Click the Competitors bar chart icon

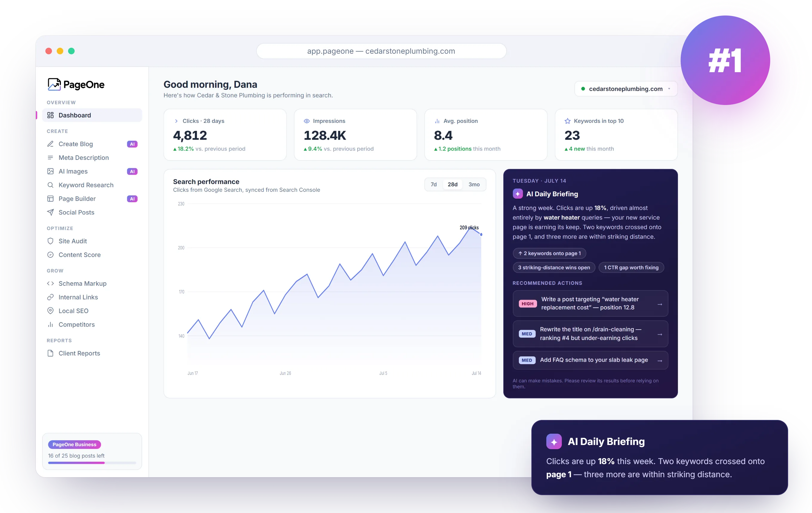coord(50,325)
